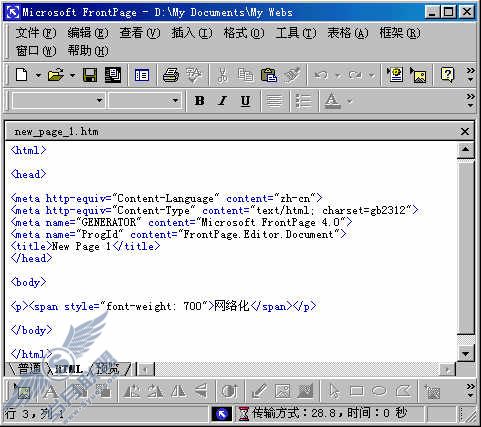Open the dropdown arrow beside the New page icon
Screen dimensions: 481x427
(38, 75)
